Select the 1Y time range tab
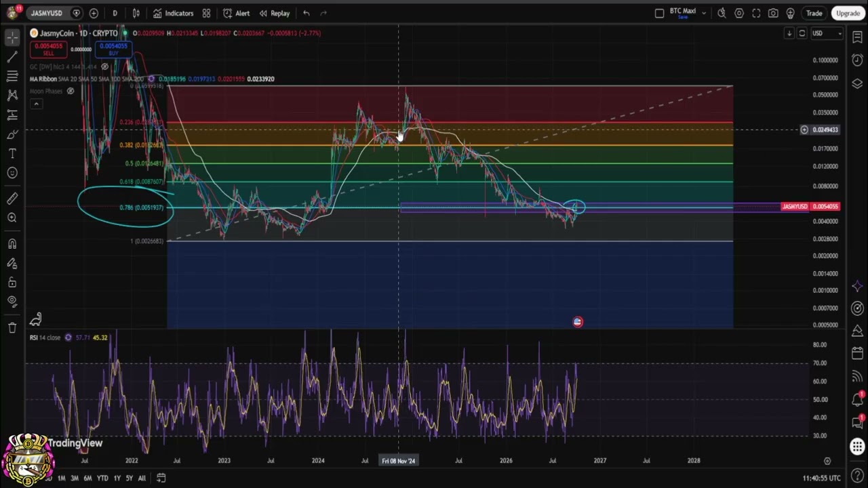The image size is (868, 488). 117,478
